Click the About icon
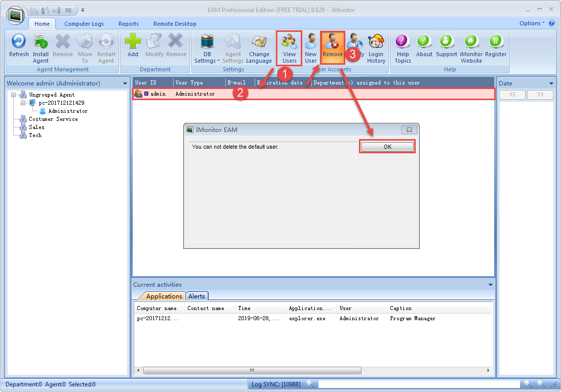Image resolution: width=561 pixels, height=392 pixels. point(424,46)
